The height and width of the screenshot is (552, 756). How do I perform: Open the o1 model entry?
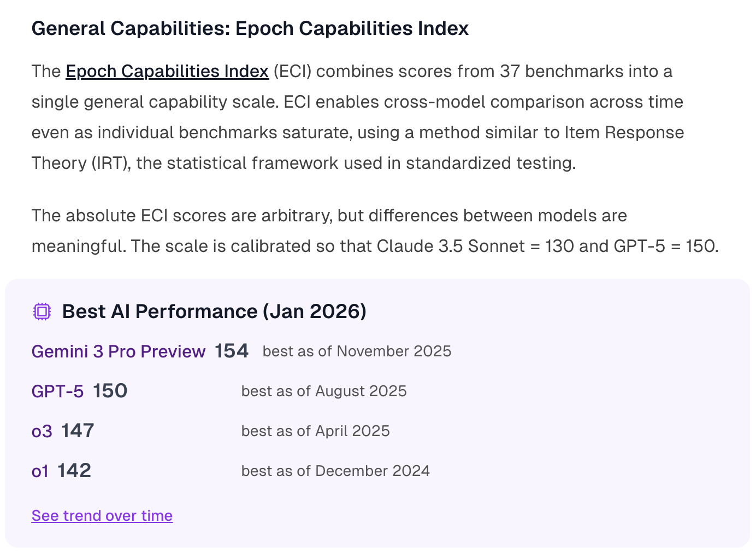40,471
